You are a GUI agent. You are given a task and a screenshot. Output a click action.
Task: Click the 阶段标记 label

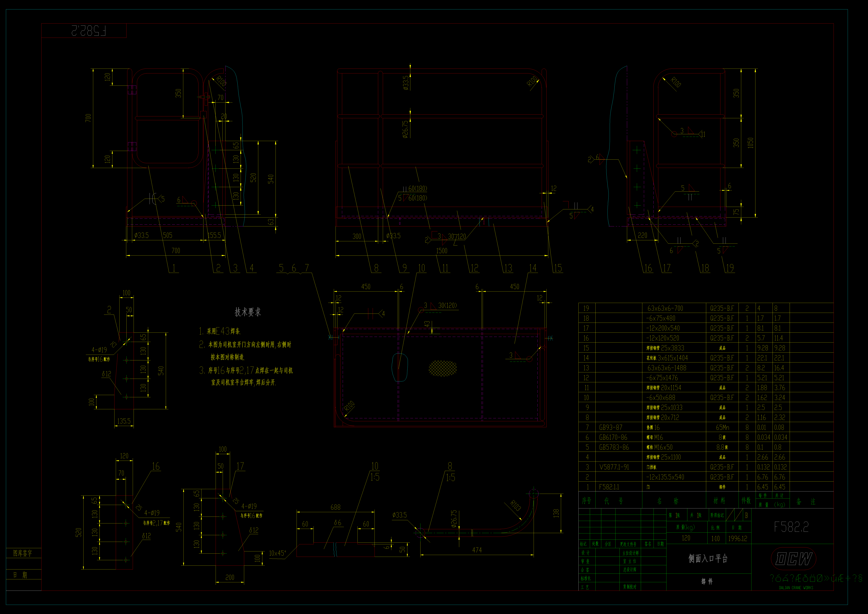(x=717, y=515)
